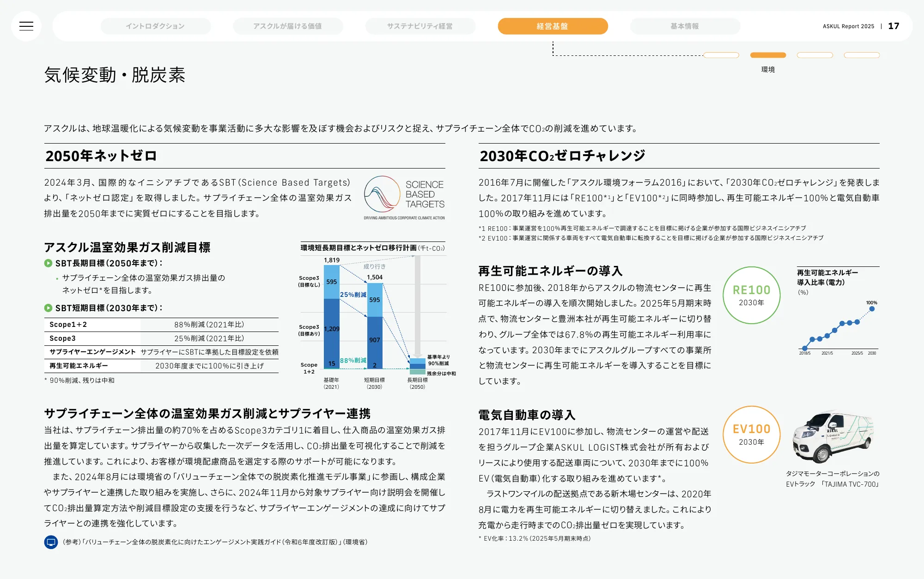
Task: Select the active 経営基盤 tab
Action: pyautogui.click(x=553, y=26)
